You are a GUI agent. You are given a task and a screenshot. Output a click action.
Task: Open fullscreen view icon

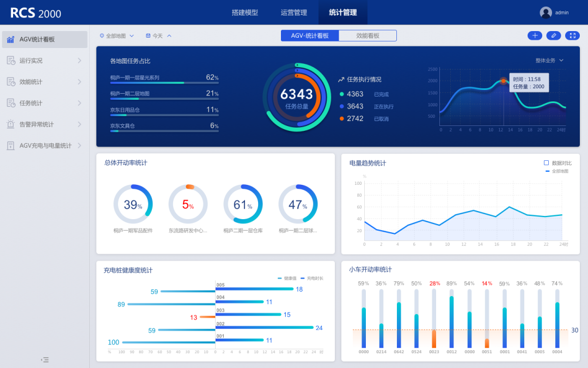pos(572,35)
